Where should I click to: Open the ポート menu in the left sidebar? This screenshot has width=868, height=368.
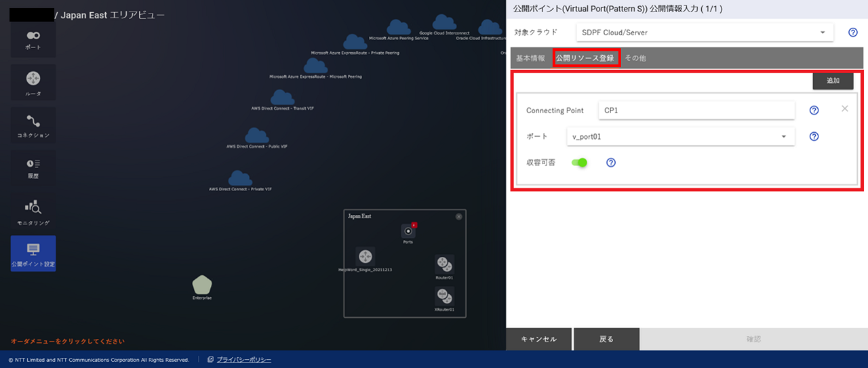point(33,40)
